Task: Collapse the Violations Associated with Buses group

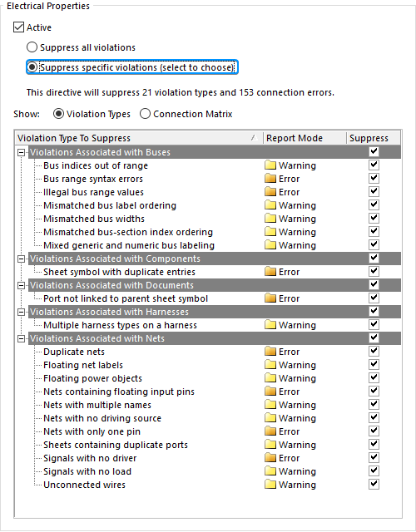Action: [x=21, y=152]
